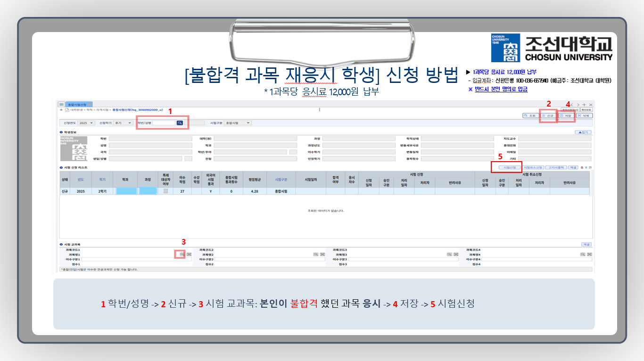Click the 확인완료 button at top right

click(x=586, y=110)
